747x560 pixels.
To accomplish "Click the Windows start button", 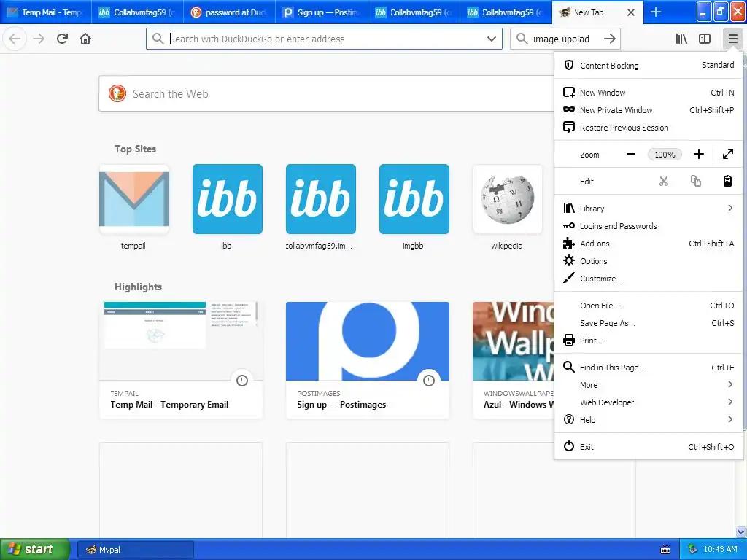I will pyautogui.click(x=35, y=549).
